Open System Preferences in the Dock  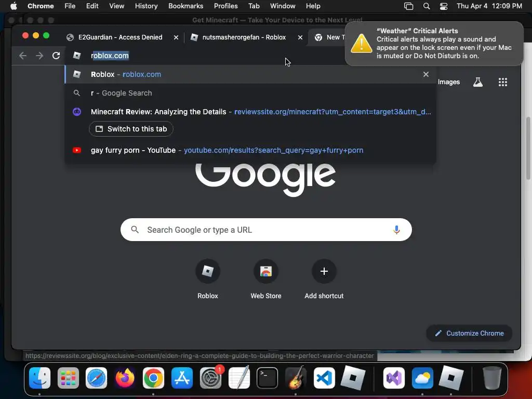coord(210,378)
